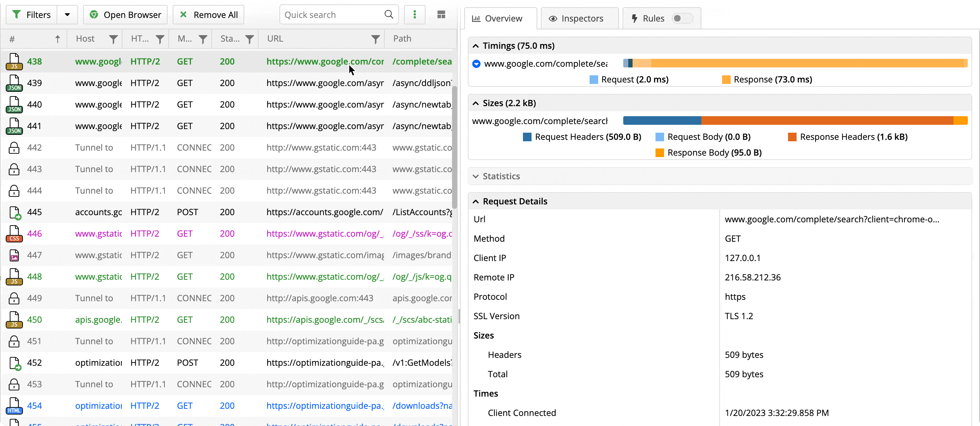Open the Filters dropdown arrow
This screenshot has height=426, width=980.
67,14
